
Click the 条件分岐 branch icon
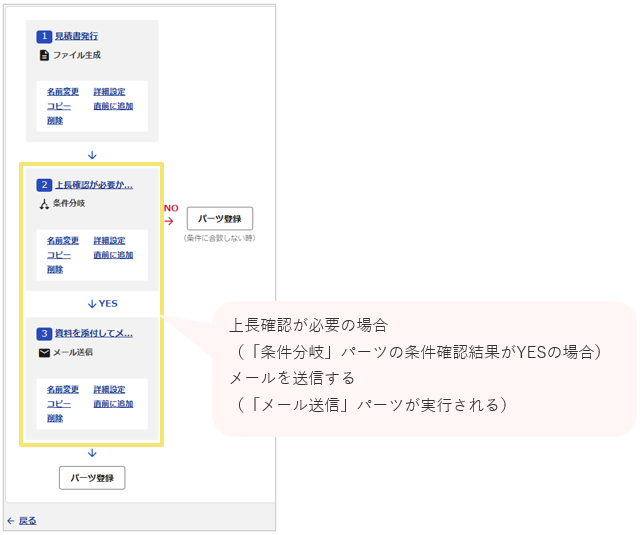coord(44,204)
